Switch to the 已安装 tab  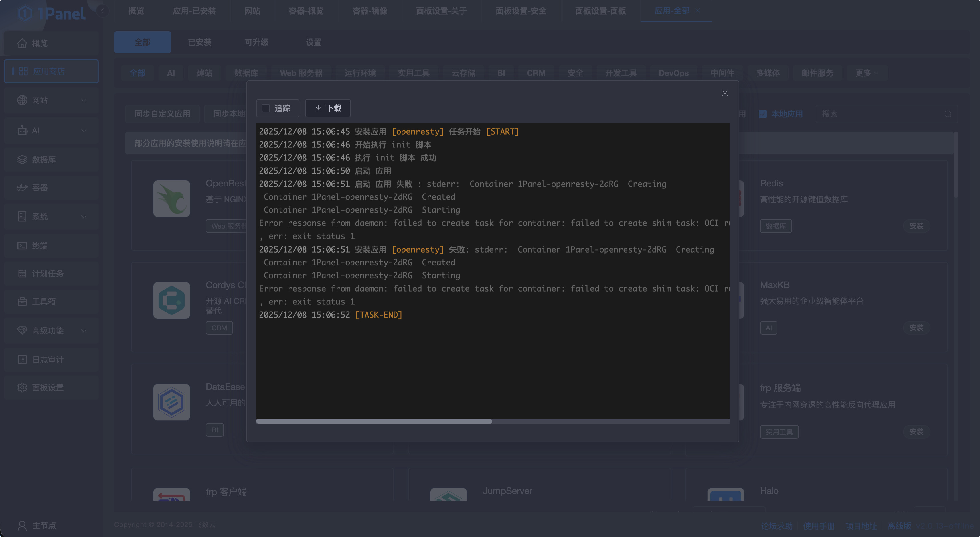point(199,42)
